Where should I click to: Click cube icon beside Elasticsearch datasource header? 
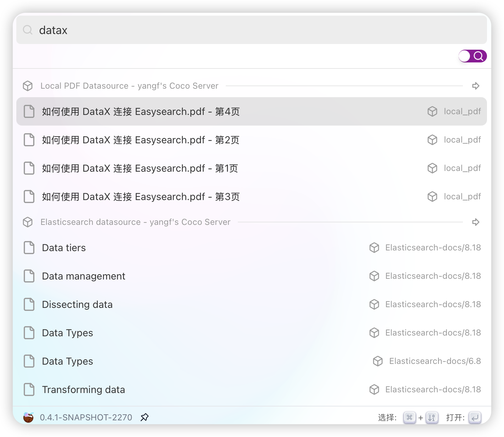[28, 222]
